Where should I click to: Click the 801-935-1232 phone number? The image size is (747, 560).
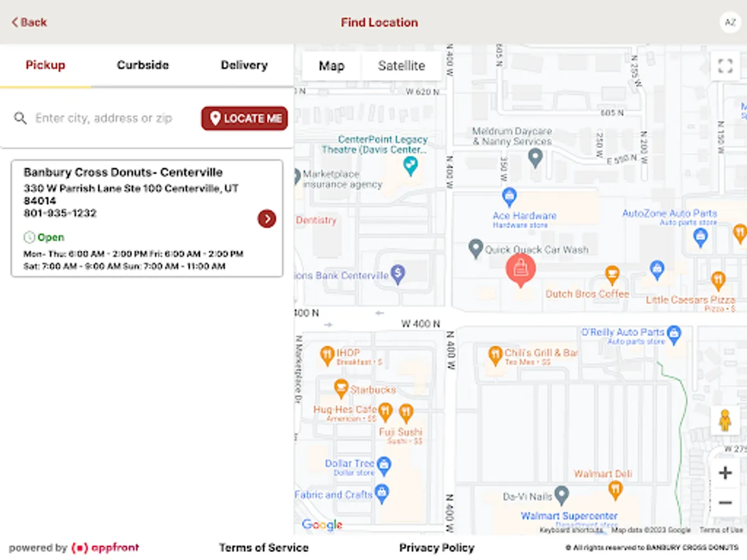60,213
